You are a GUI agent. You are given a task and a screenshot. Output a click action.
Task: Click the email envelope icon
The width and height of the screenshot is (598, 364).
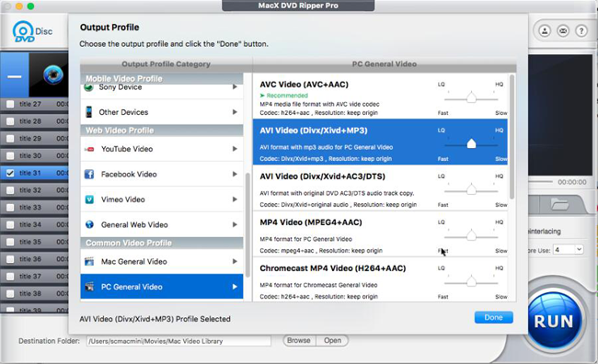pos(563,31)
